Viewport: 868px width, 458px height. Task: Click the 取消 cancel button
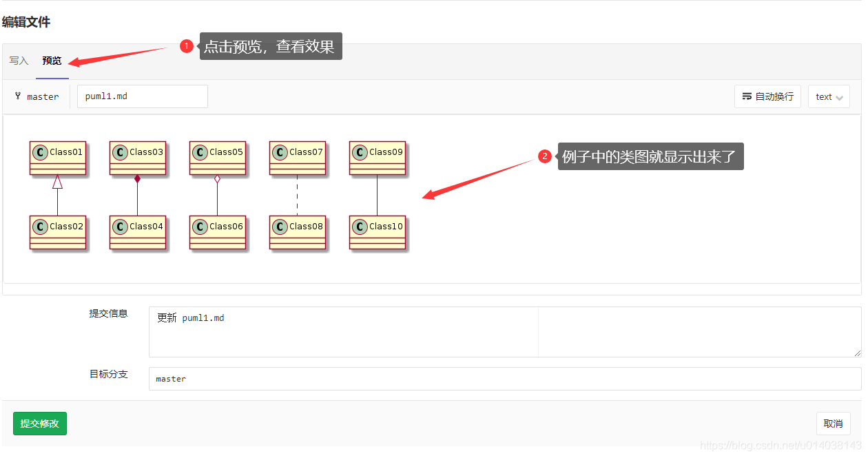point(833,424)
